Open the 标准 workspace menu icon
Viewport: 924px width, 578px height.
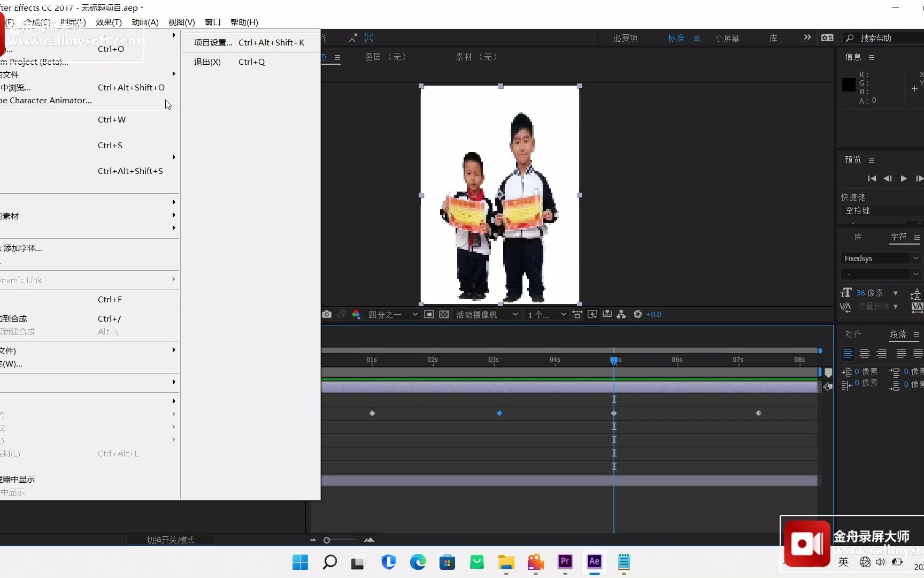pos(697,38)
